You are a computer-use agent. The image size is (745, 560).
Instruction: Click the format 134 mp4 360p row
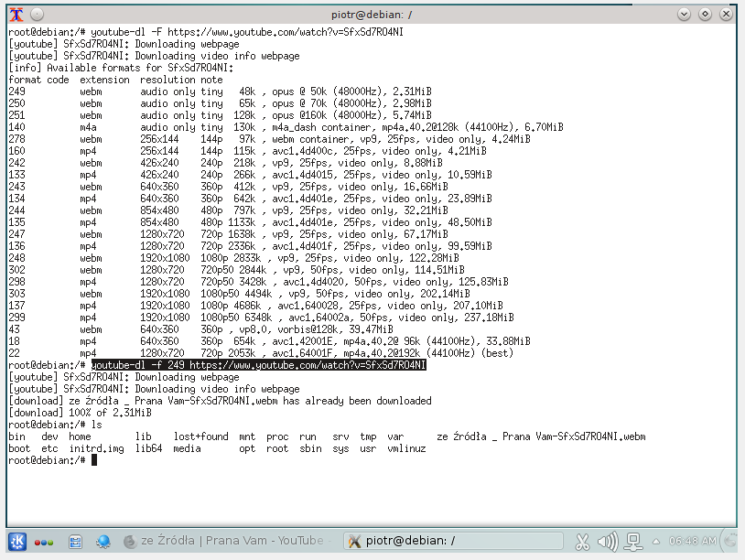[x=251, y=199]
